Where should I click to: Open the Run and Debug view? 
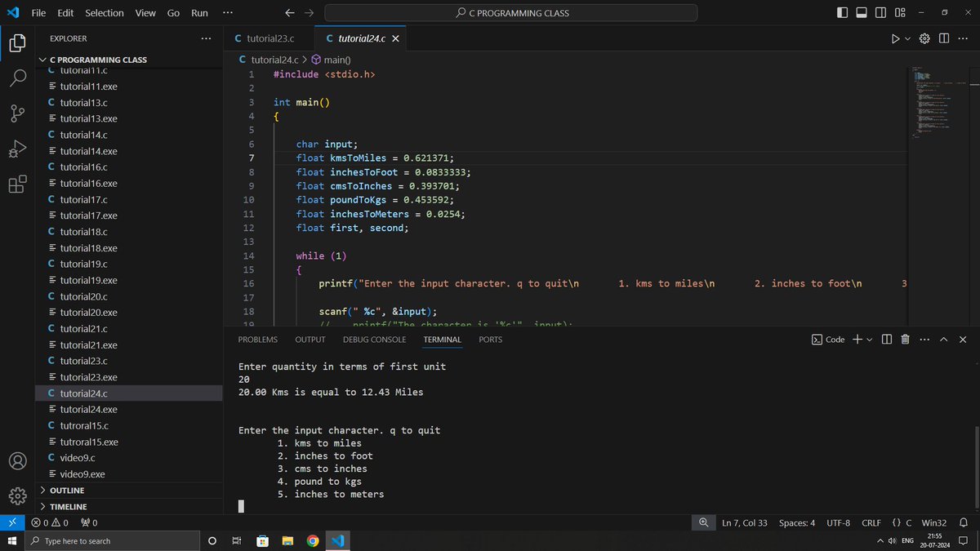(x=17, y=149)
